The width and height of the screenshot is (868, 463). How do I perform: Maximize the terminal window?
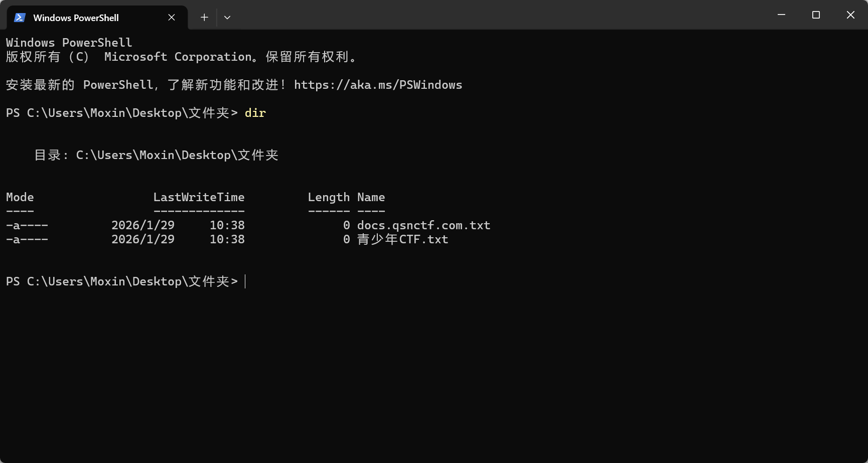click(x=816, y=15)
